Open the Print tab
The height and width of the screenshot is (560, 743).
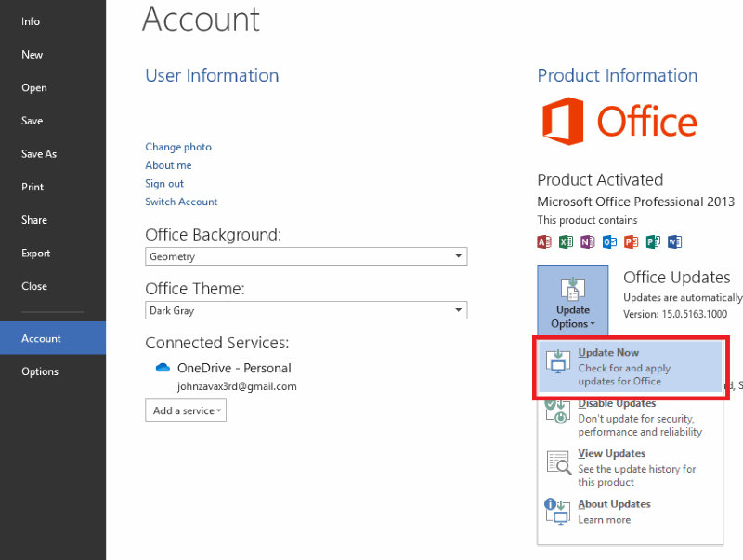click(x=53, y=188)
